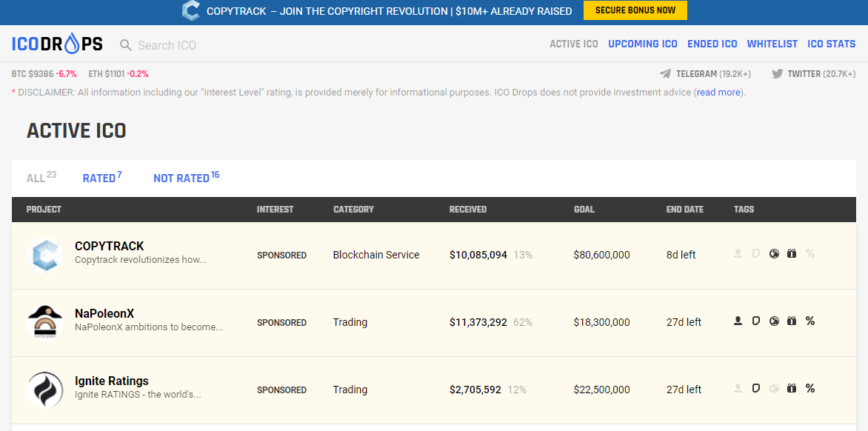Open the COPYTRACK project title

click(x=110, y=246)
